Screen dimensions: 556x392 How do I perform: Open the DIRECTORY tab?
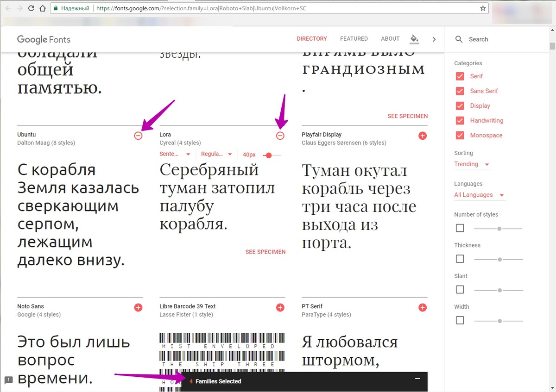point(312,39)
